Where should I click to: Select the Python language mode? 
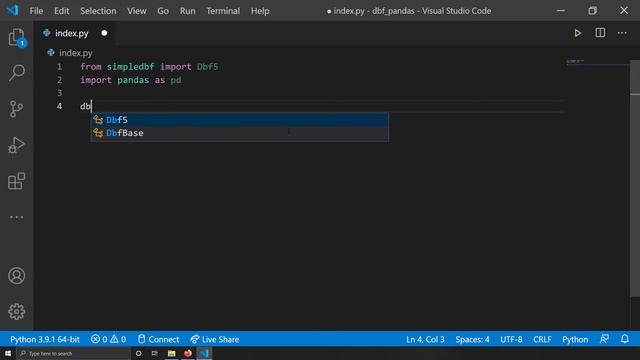pyautogui.click(x=575, y=339)
